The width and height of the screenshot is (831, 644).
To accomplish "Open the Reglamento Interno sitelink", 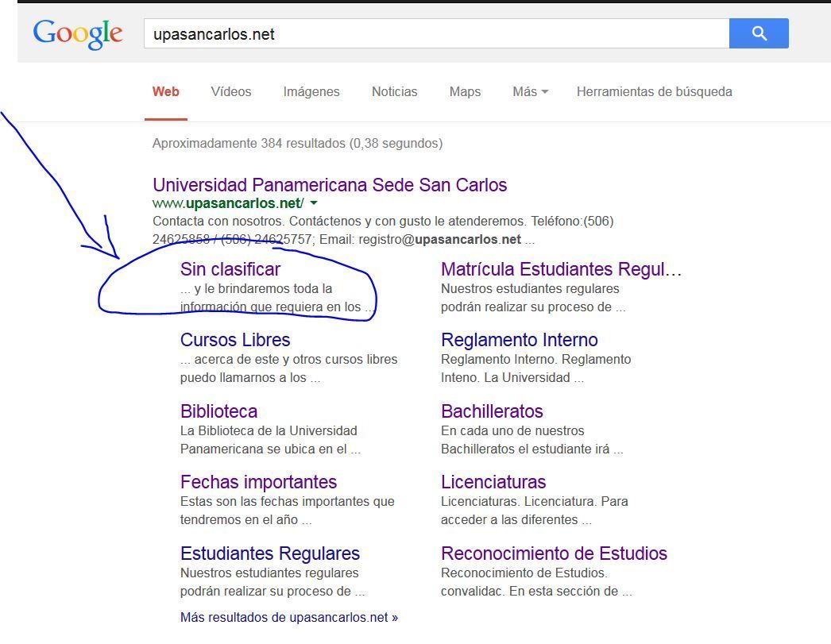I will (520, 340).
